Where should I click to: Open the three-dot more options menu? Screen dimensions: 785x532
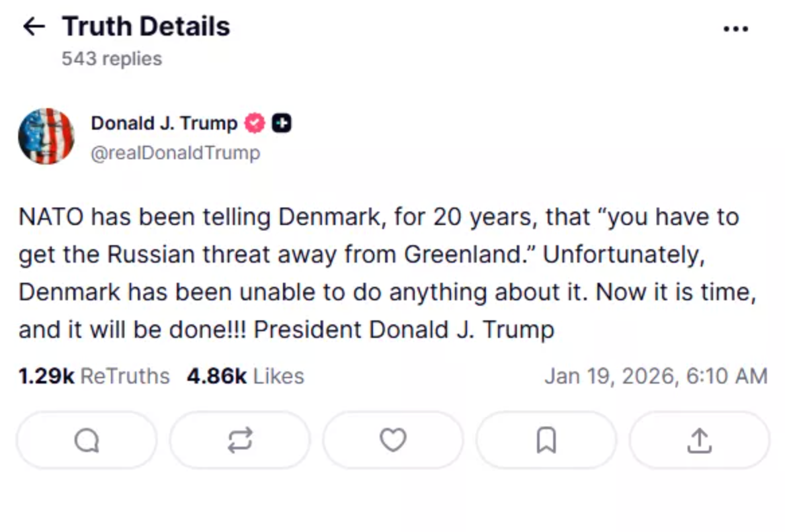[735, 29]
